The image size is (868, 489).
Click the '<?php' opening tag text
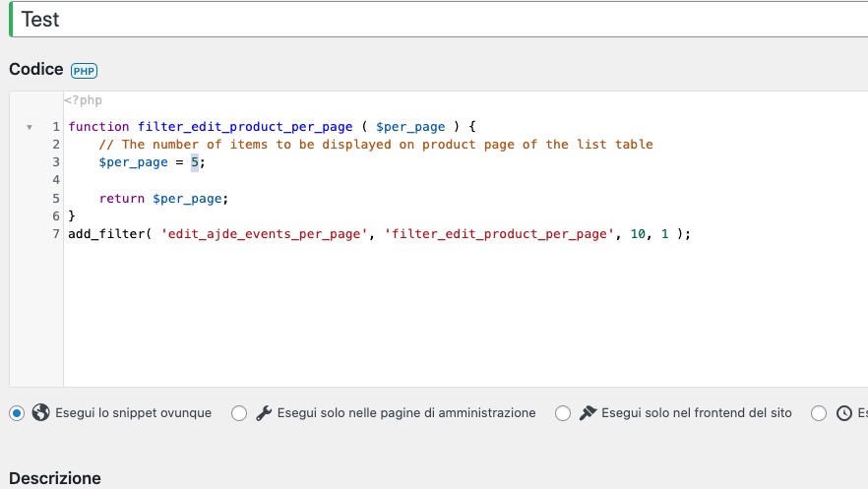coord(83,100)
